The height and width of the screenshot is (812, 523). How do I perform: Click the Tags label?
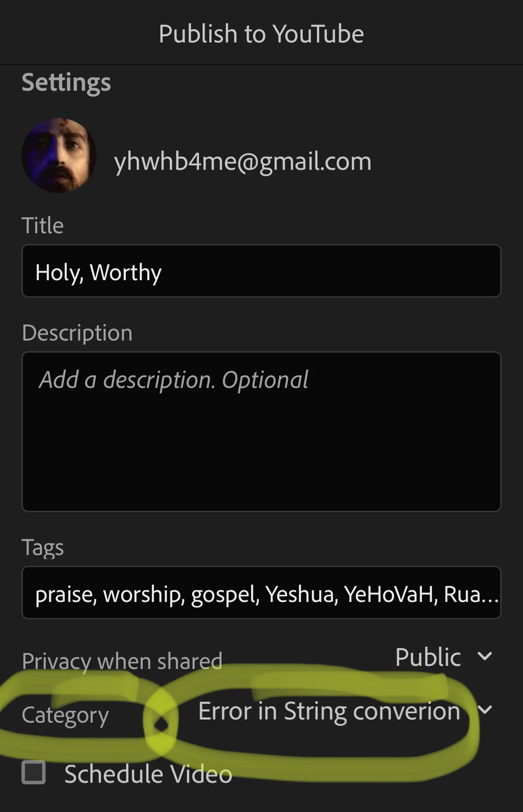(43, 547)
